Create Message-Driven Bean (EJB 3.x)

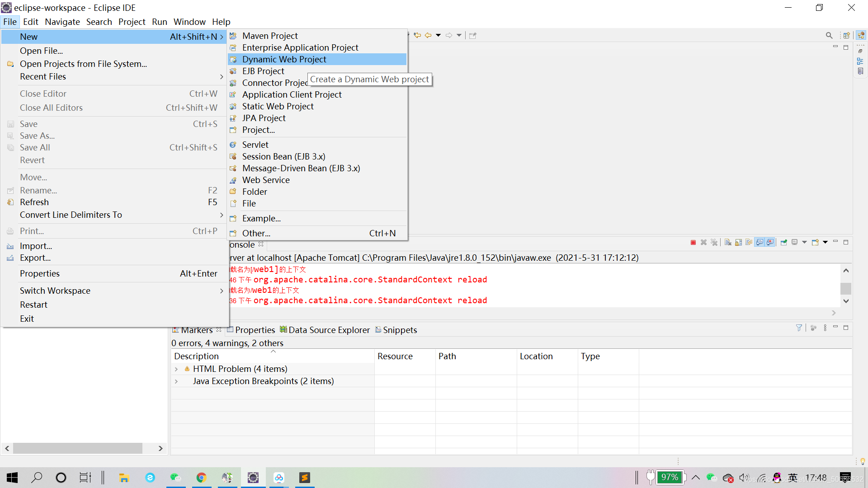pos(317,168)
